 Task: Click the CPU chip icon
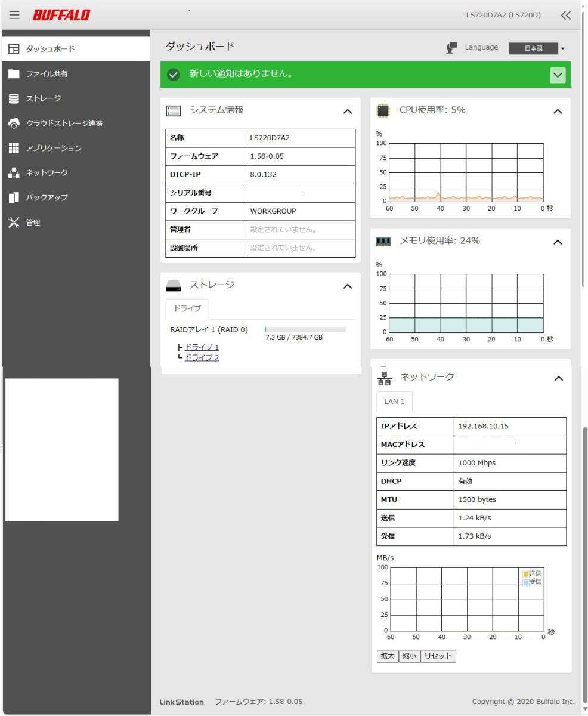[383, 110]
